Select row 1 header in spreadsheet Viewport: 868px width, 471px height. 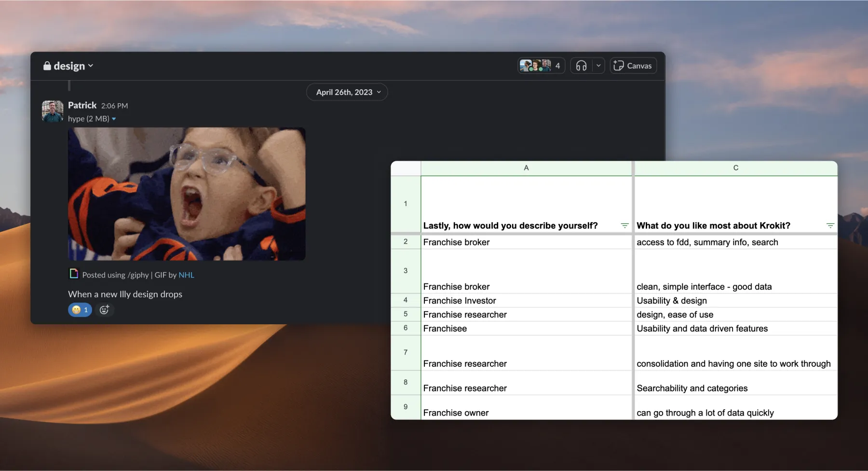406,204
